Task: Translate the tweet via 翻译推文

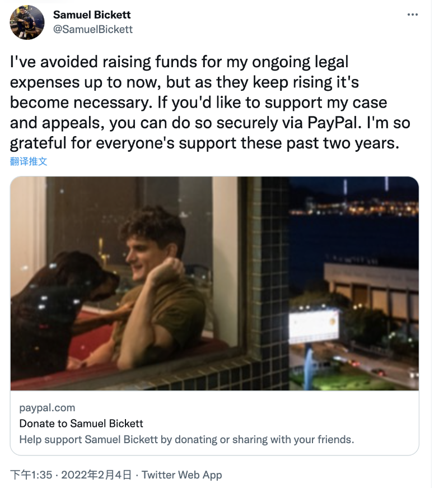Action: [29, 161]
